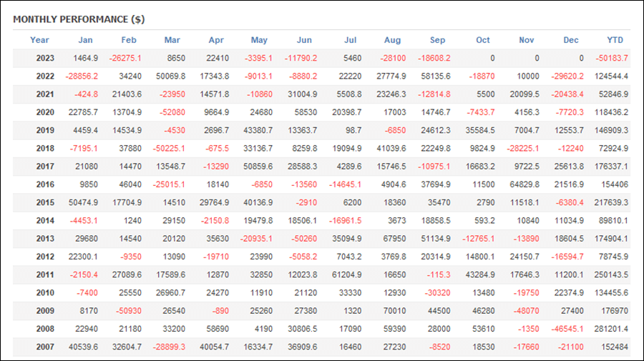Click the YTD column header
Screen dimensions: 644x361
(x=615, y=40)
